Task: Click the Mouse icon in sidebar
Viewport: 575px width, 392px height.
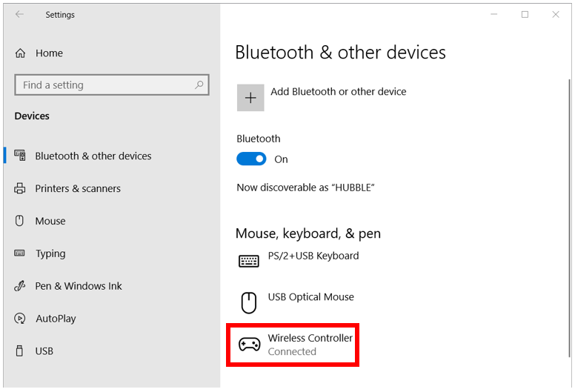Action: [x=19, y=220]
